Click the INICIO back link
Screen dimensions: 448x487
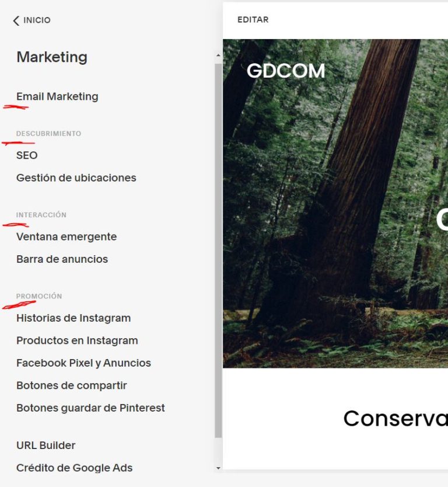[x=37, y=20]
